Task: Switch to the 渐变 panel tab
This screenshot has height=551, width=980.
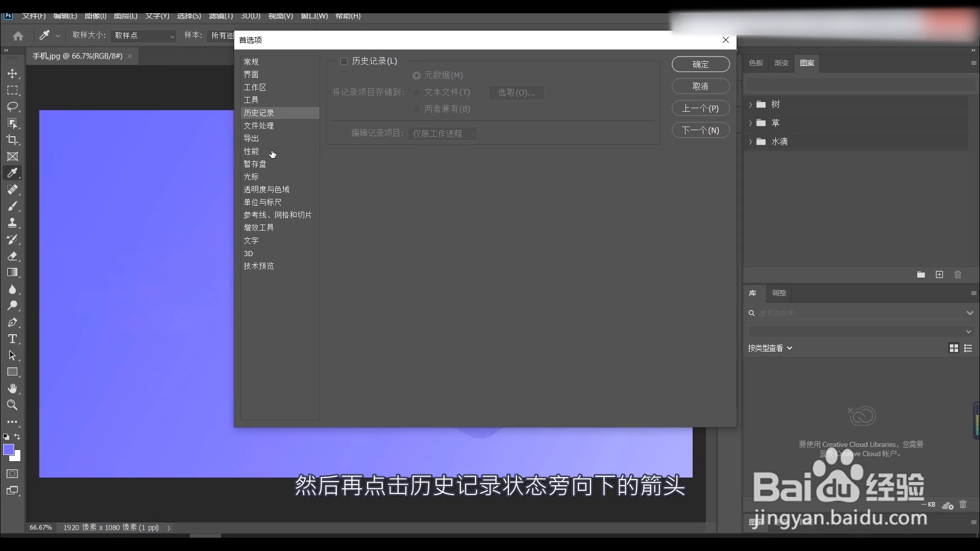Action: tap(781, 63)
